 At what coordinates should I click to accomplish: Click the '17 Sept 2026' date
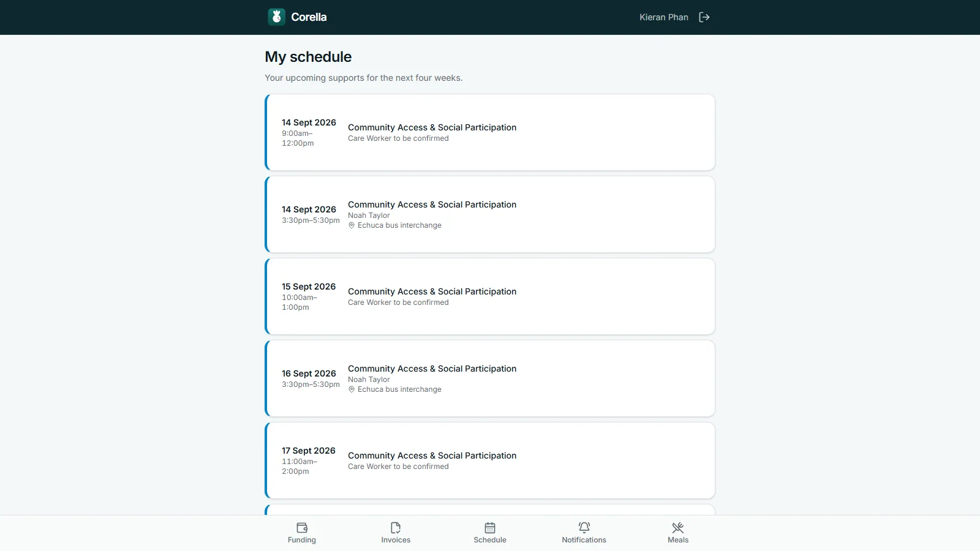(x=309, y=451)
